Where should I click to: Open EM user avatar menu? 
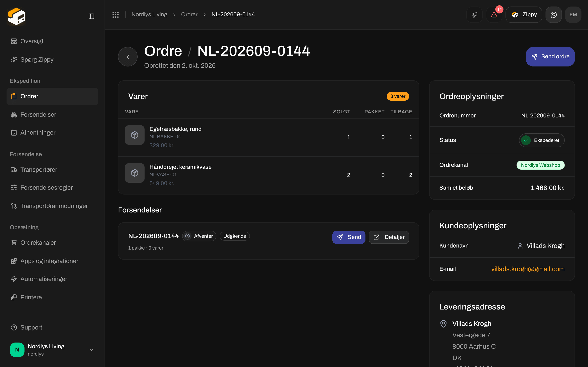pos(573,14)
